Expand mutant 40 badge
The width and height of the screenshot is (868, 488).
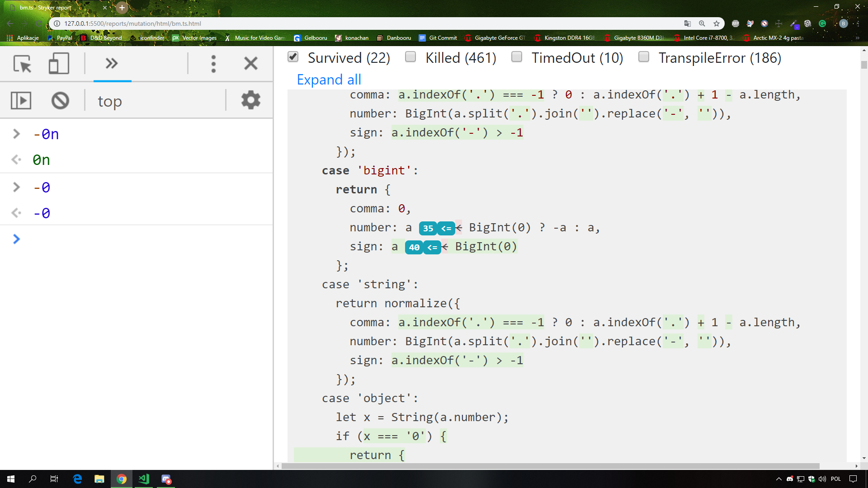[414, 247]
